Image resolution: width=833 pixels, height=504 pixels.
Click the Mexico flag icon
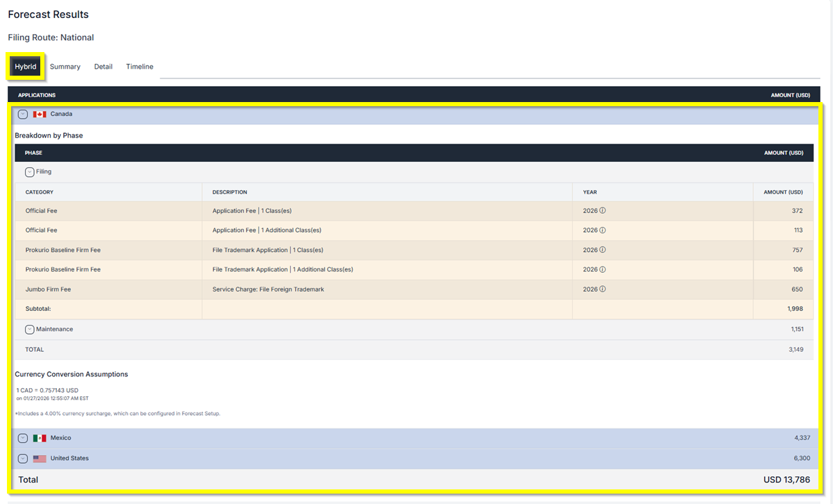[x=39, y=437]
